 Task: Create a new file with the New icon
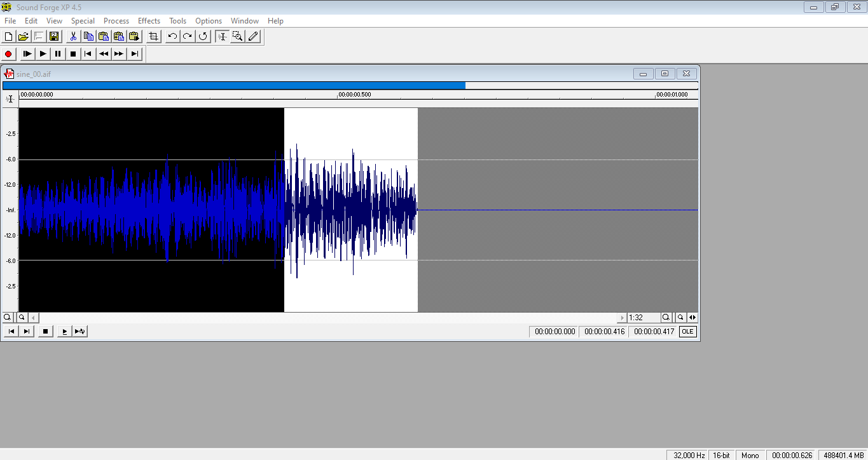tap(9, 36)
